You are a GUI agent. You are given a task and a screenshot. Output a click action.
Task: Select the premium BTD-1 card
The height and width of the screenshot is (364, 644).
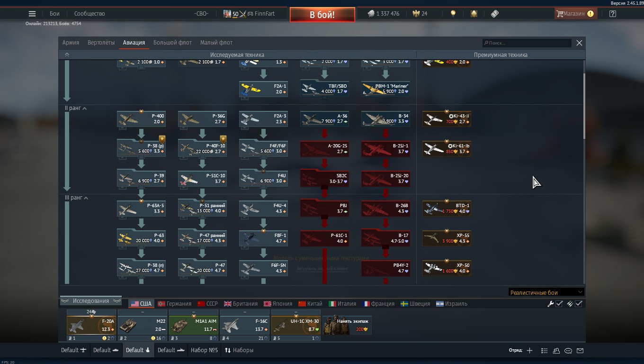pos(447,209)
